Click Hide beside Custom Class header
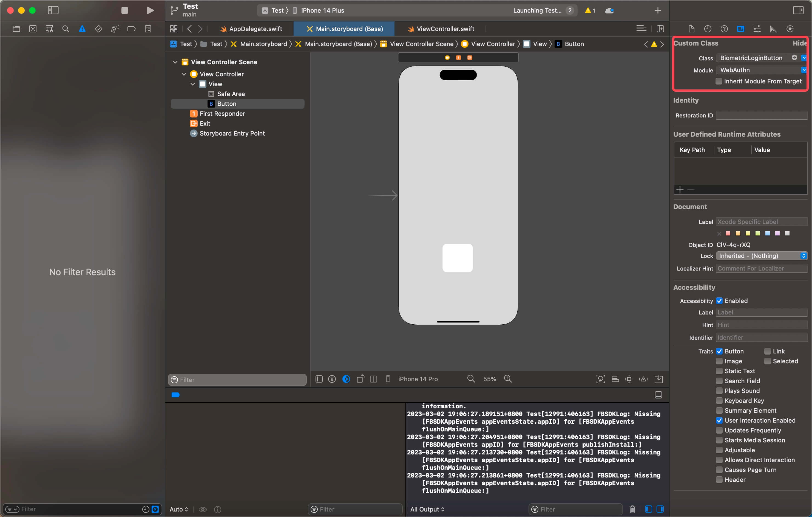The height and width of the screenshot is (517, 812). click(x=799, y=43)
